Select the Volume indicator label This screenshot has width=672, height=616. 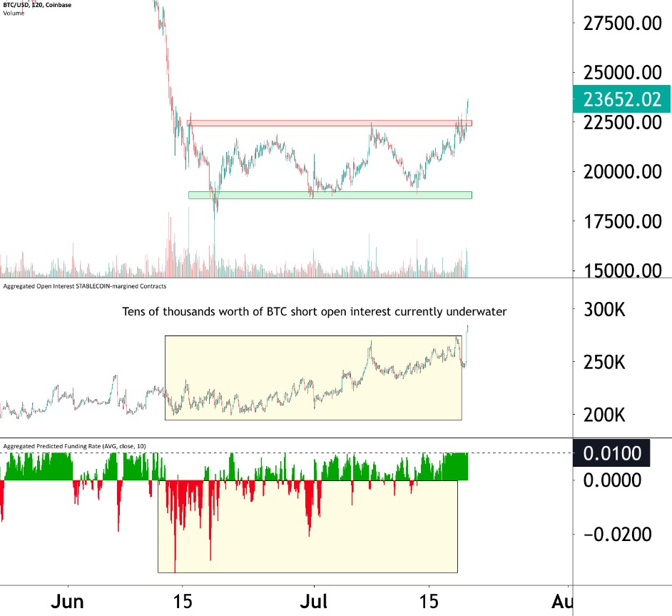[14, 13]
